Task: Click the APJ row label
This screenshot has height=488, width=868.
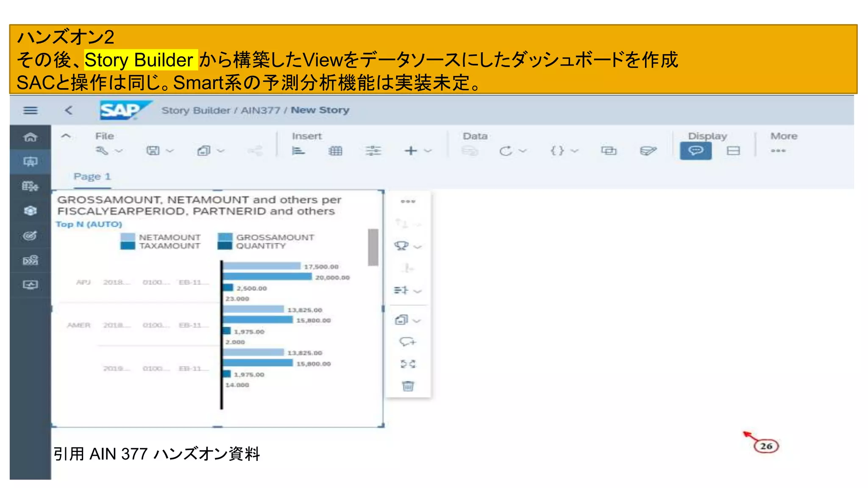Action: click(x=83, y=282)
